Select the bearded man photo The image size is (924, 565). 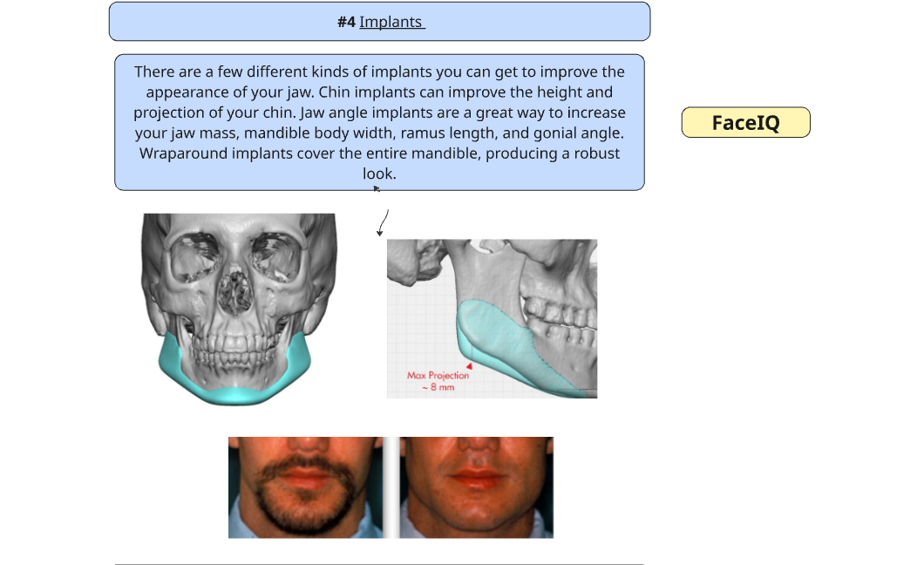tap(305, 487)
